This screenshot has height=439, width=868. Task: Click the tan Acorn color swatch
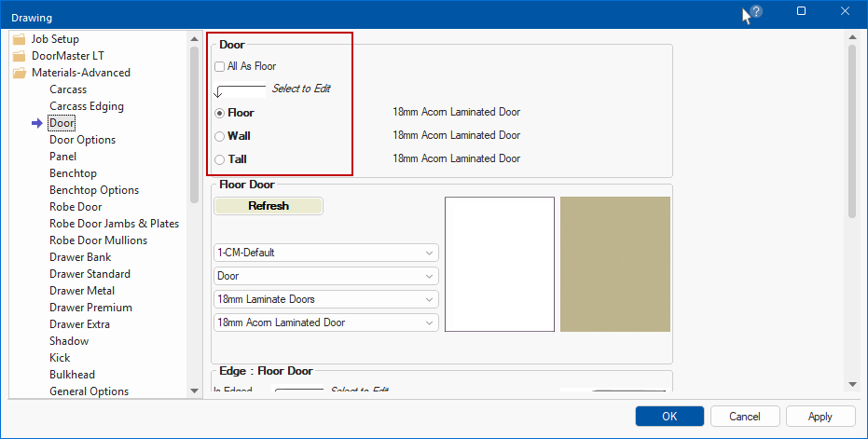(615, 264)
